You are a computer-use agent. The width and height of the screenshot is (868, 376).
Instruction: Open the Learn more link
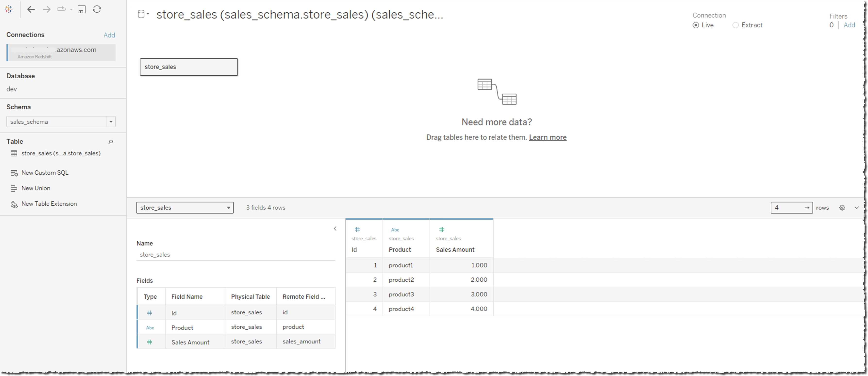point(548,137)
